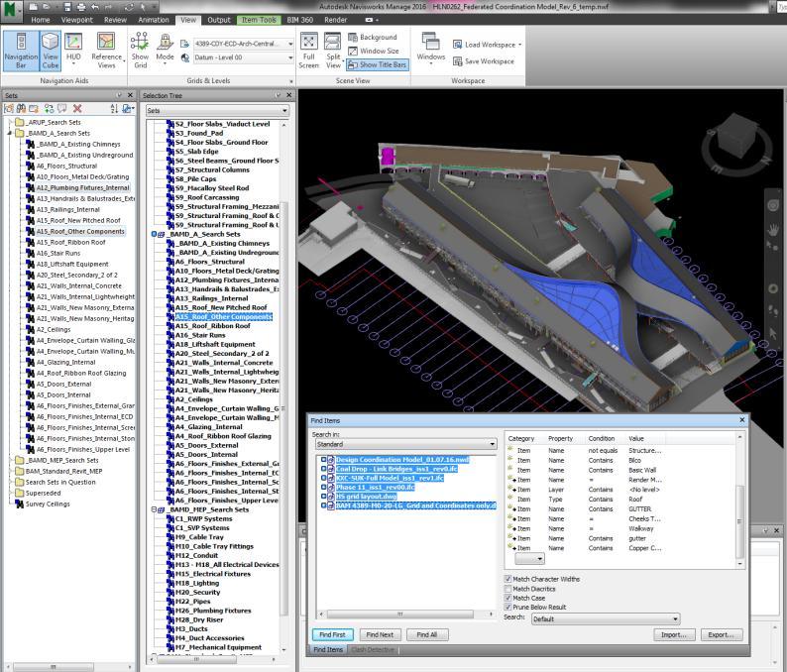Click conditions list vertical scrollbar
This screenshot has width=787, height=672.
pyautogui.click(x=738, y=521)
